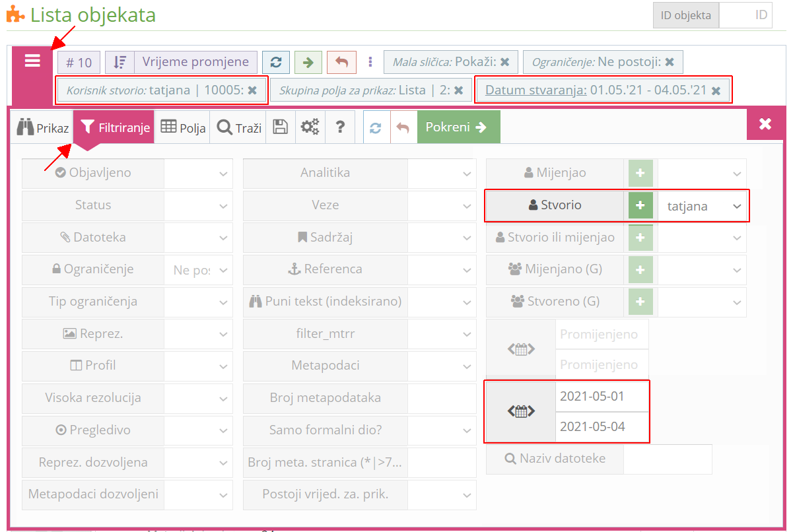Click the Naziv datoteke input field
Viewport: 793px width, 532px height.
click(x=668, y=459)
